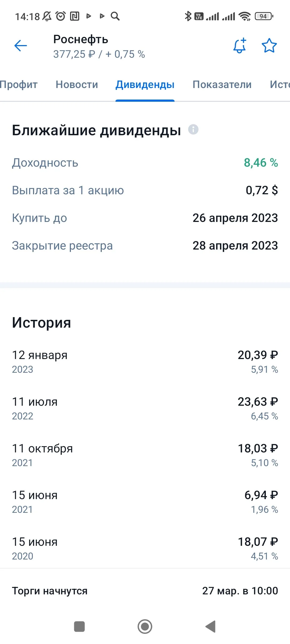290x644 pixels.
Task: Go back with the blue arrow
Action: coord(21,46)
